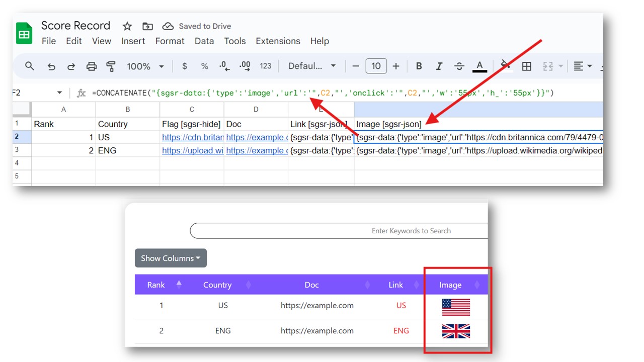
Task: Open the Edit menu
Action: pos(74,41)
